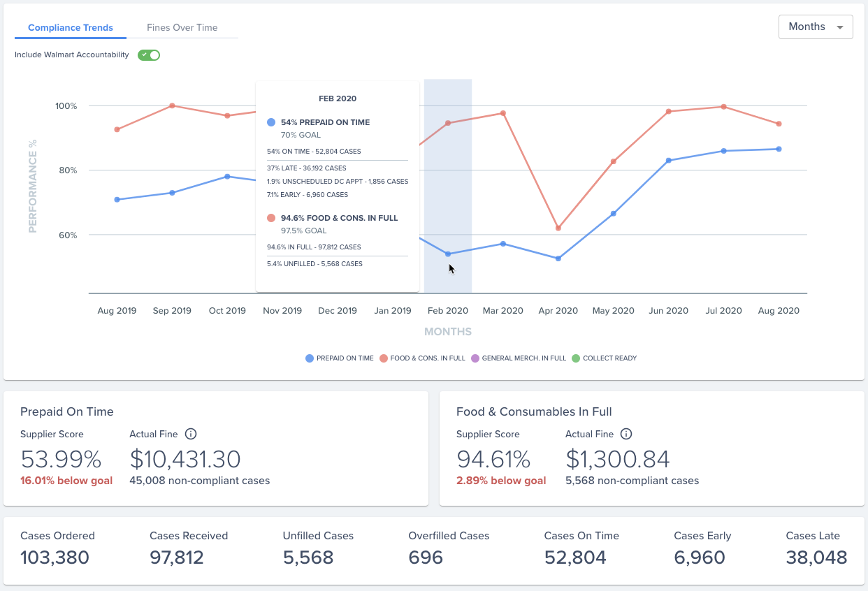This screenshot has height=591, width=868.
Task: Click Sep 2019 red data point at 100%
Action: pyautogui.click(x=172, y=105)
